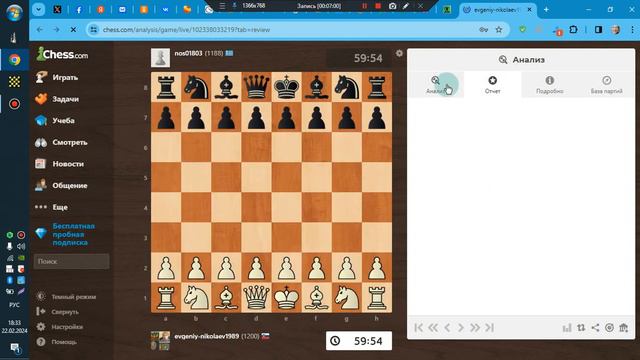Click the Бесплатная пробная подписка link
The height and width of the screenshot is (360, 640).
(73, 234)
